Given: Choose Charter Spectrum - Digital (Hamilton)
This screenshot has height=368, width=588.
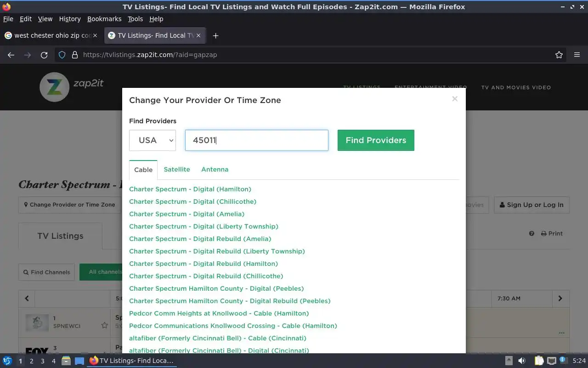Looking at the screenshot, I should pyautogui.click(x=190, y=189).
